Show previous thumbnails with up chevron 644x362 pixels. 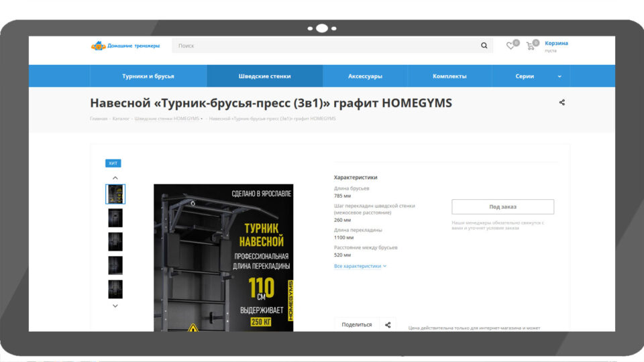(115, 178)
